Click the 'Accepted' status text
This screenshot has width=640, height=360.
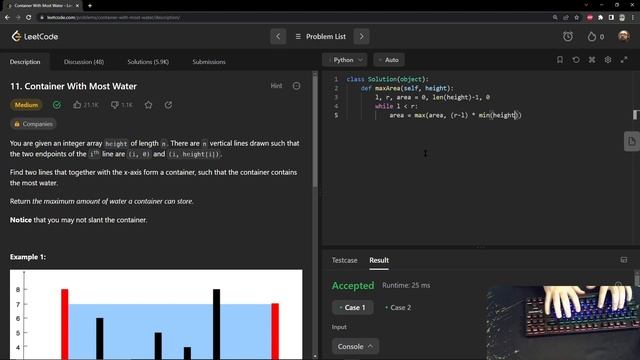coord(353,285)
